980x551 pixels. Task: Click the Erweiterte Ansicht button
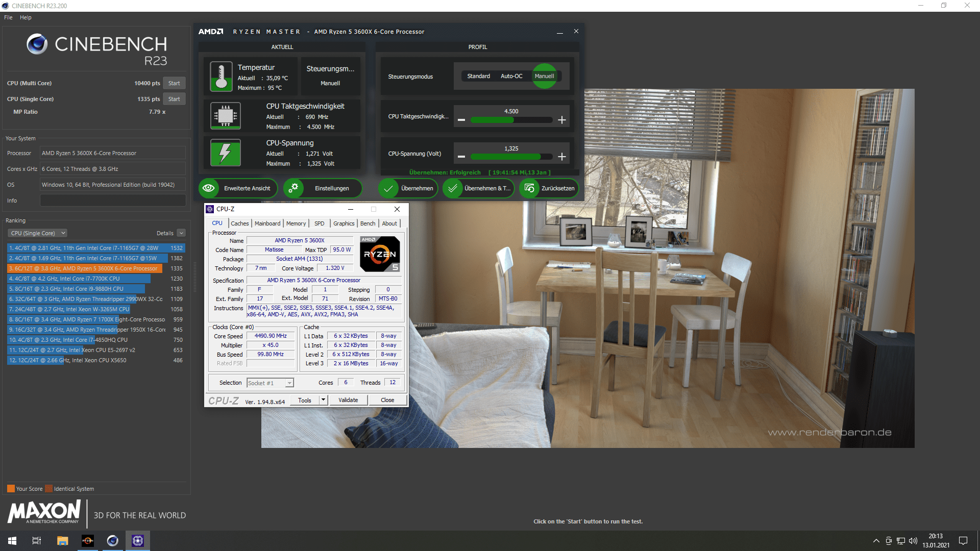coord(238,188)
